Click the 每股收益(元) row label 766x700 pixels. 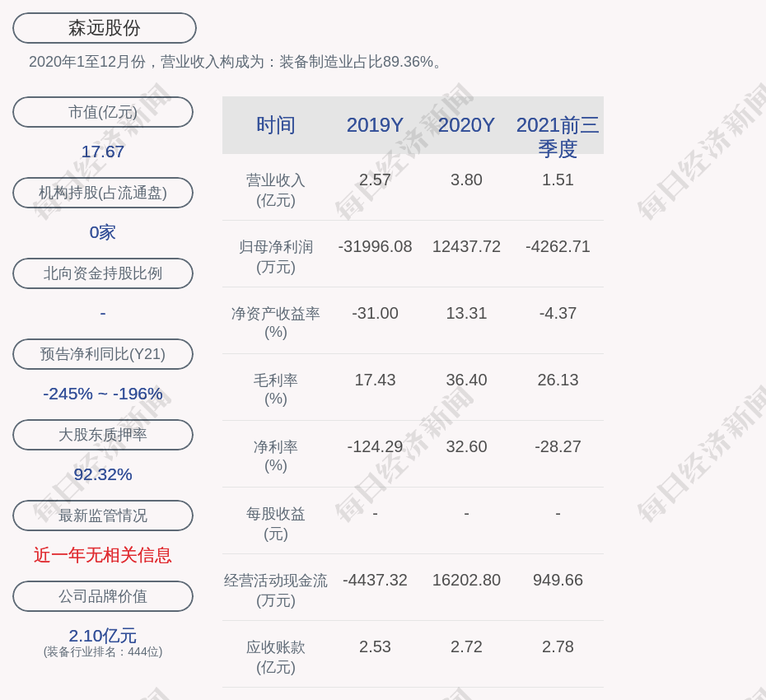(x=276, y=524)
